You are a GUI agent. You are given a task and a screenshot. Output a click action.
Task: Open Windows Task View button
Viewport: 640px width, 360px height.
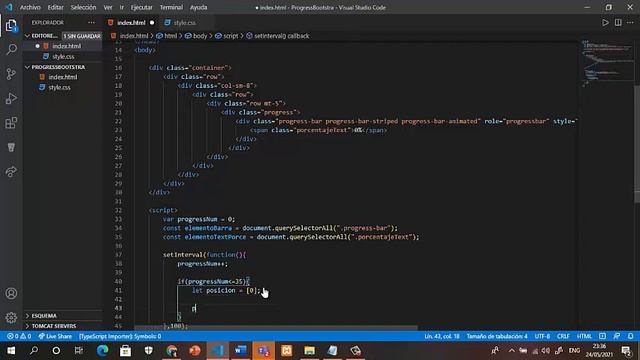78,351
